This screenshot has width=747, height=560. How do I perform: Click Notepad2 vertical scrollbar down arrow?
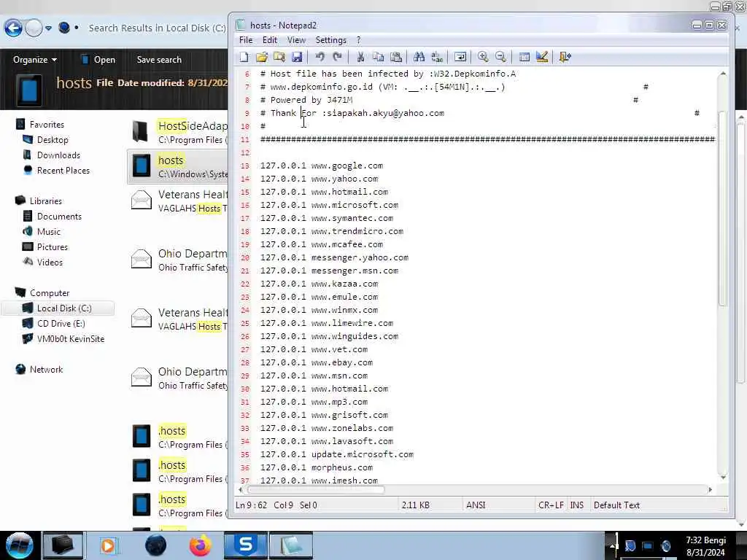click(x=723, y=477)
